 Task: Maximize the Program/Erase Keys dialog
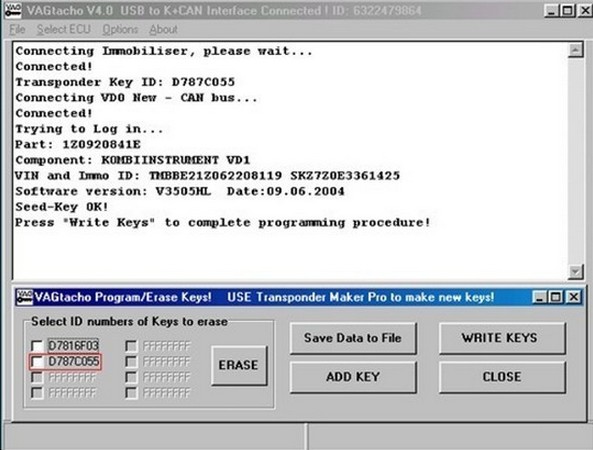pyautogui.click(x=555, y=297)
